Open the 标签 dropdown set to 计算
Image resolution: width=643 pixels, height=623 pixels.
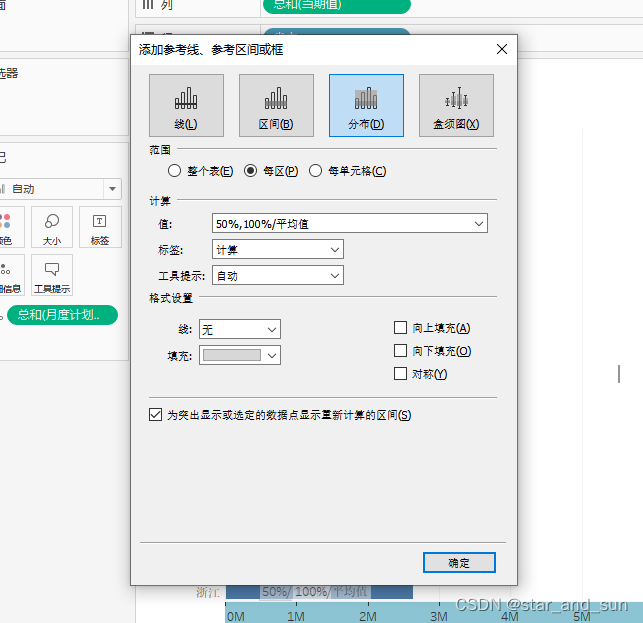(x=278, y=249)
